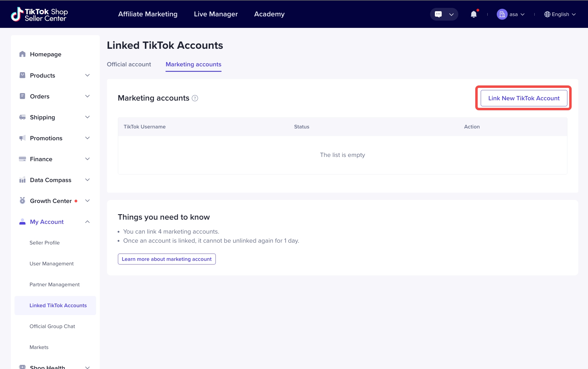
Task: Click the Finance card icon
Action: 22,159
